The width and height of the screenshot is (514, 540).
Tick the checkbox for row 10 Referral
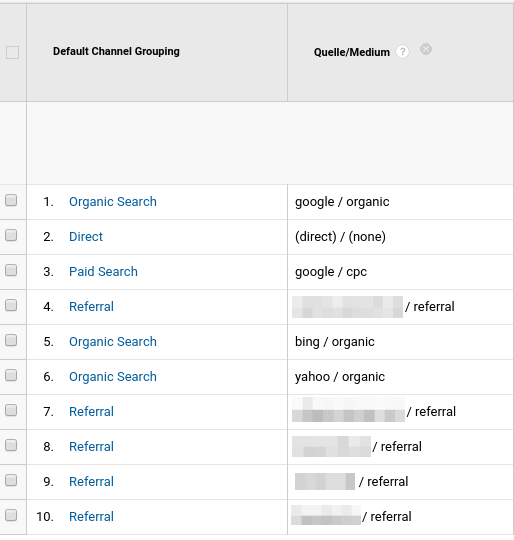[11, 515]
